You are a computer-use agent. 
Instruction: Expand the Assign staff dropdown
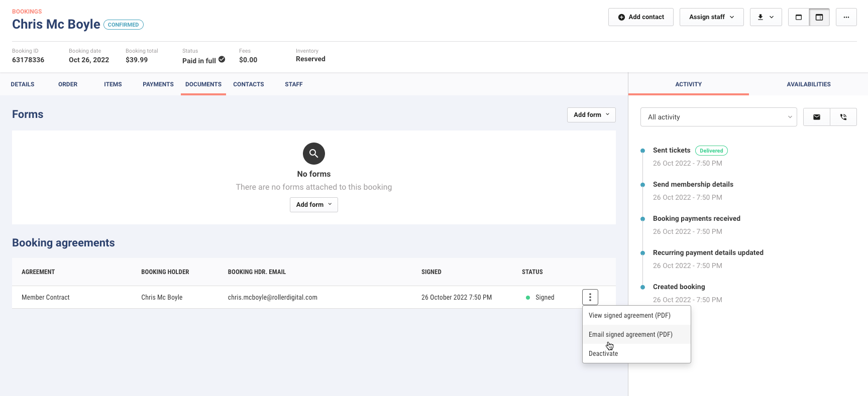711,17
